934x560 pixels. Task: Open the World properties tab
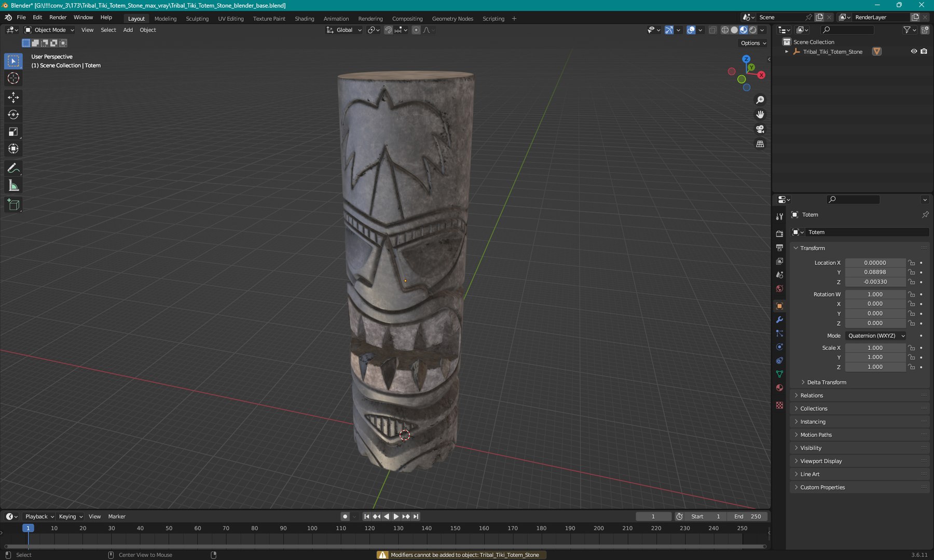[x=779, y=288]
